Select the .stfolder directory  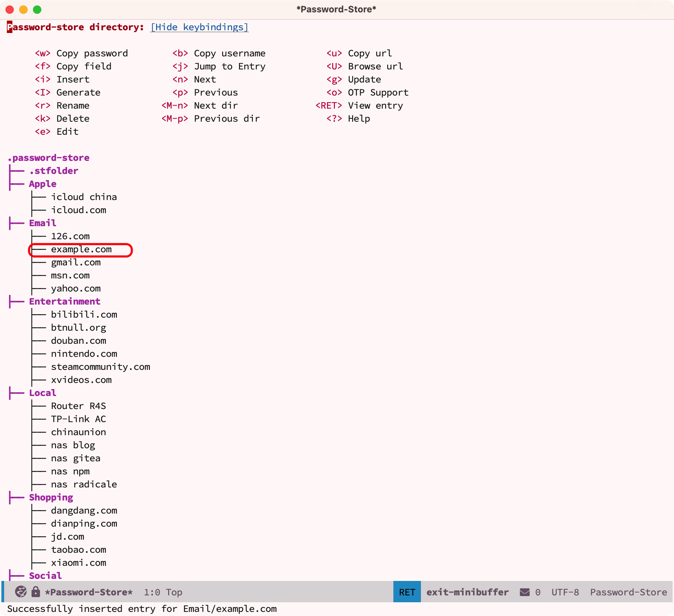54,171
